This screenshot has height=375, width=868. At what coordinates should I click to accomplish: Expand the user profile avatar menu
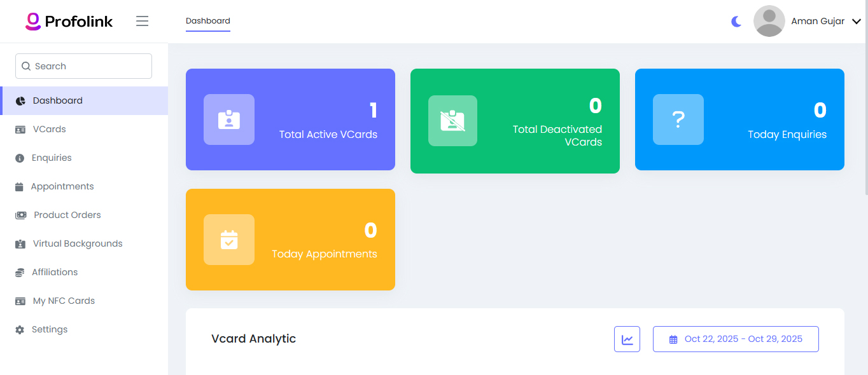tap(769, 21)
